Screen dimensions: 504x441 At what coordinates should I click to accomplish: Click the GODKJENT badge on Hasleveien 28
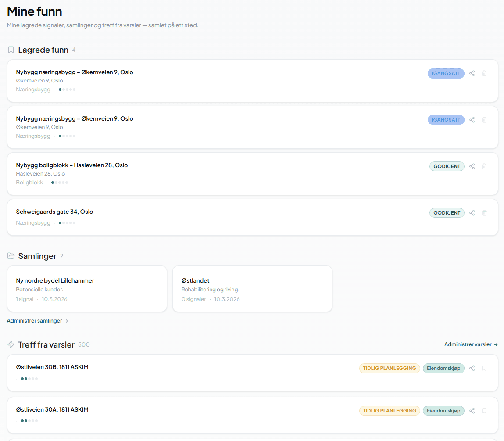click(x=447, y=166)
